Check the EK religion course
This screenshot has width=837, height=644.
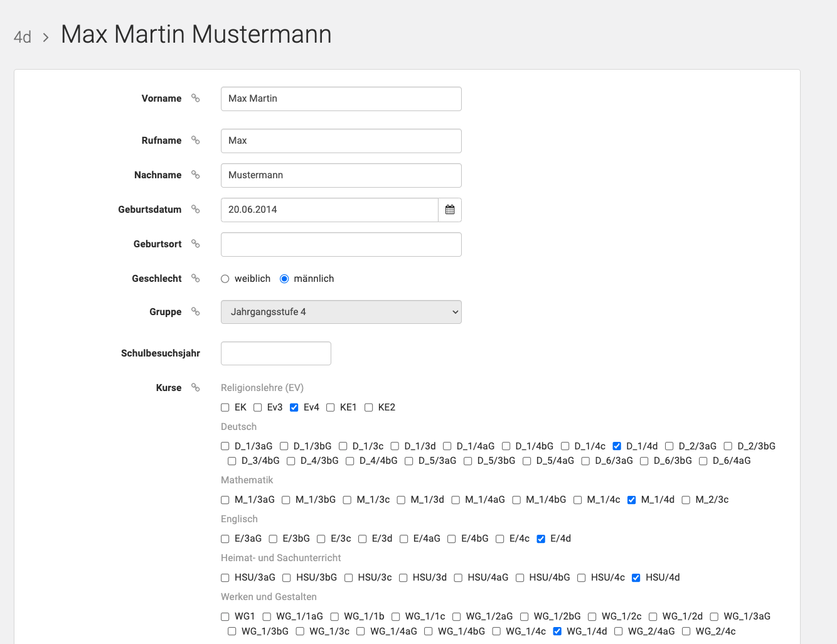(225, 407)
